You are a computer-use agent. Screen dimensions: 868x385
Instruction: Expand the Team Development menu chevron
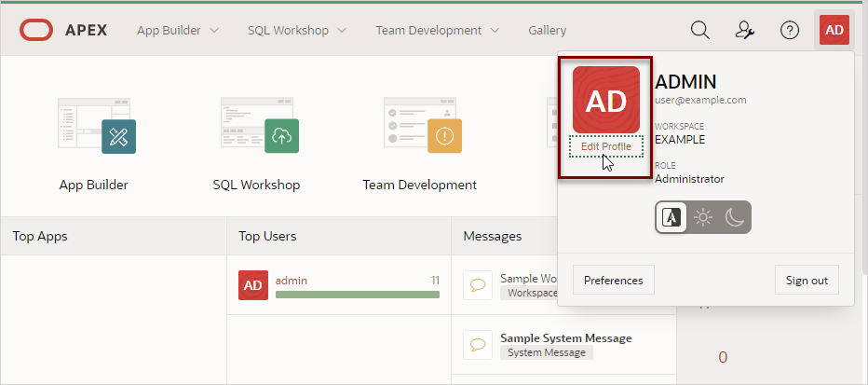coord(495,31)
